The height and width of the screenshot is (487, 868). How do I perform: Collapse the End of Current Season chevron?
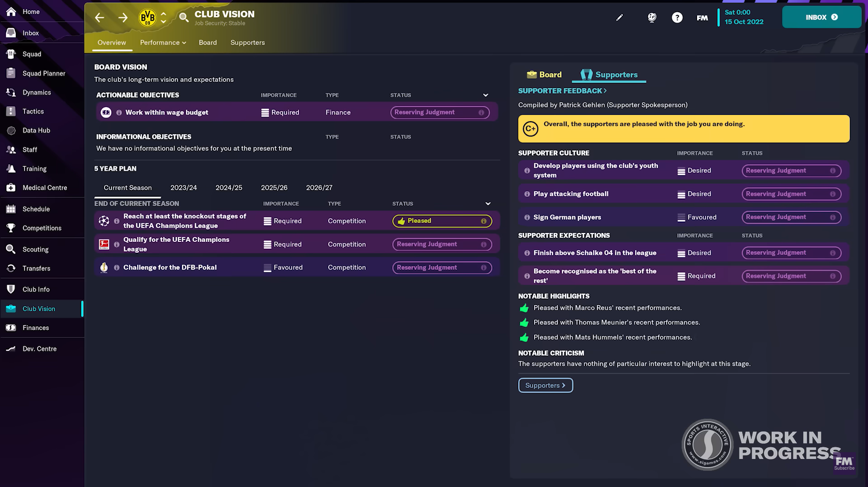(488, 203)
